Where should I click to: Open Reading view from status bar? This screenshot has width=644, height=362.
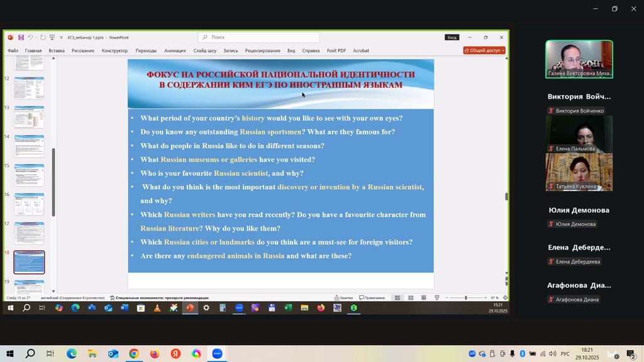423,298
